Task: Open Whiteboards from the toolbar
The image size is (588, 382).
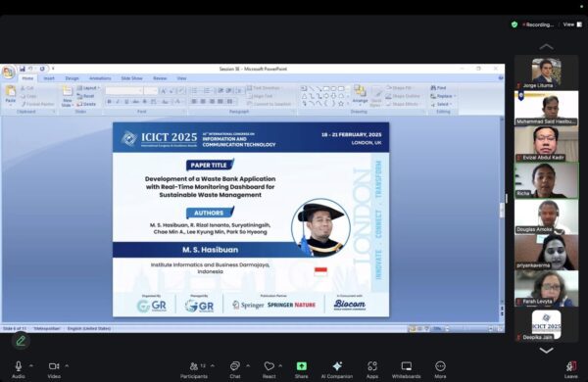Action: [x=407, y=366]
